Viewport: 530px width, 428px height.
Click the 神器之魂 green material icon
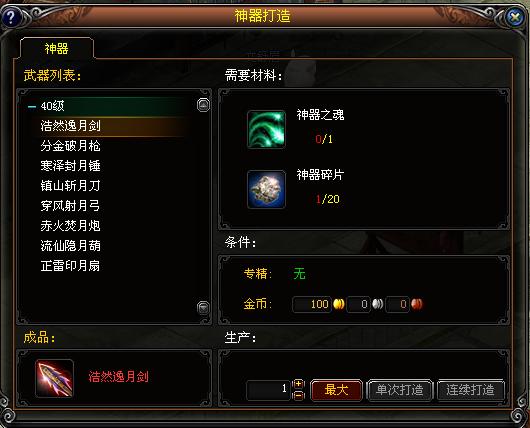266,129
